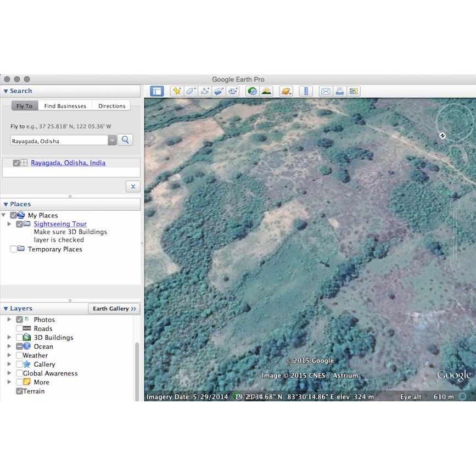
Task: Click the Rayagada, Odisha, India result link
Action: coord(68,163)
